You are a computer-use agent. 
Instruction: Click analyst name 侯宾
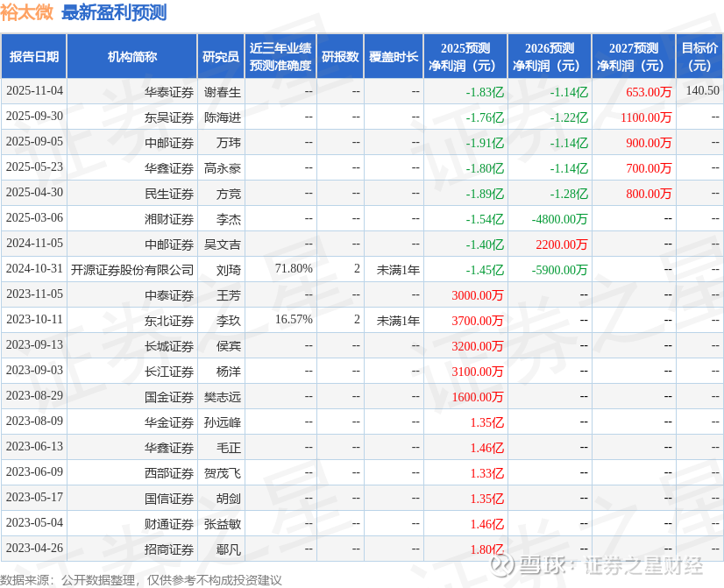point(229,346)
